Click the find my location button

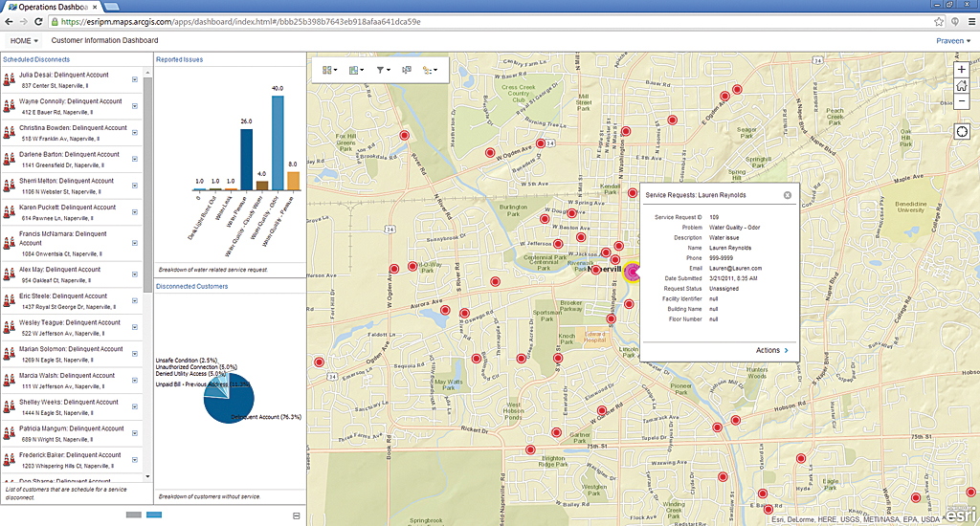961,131
